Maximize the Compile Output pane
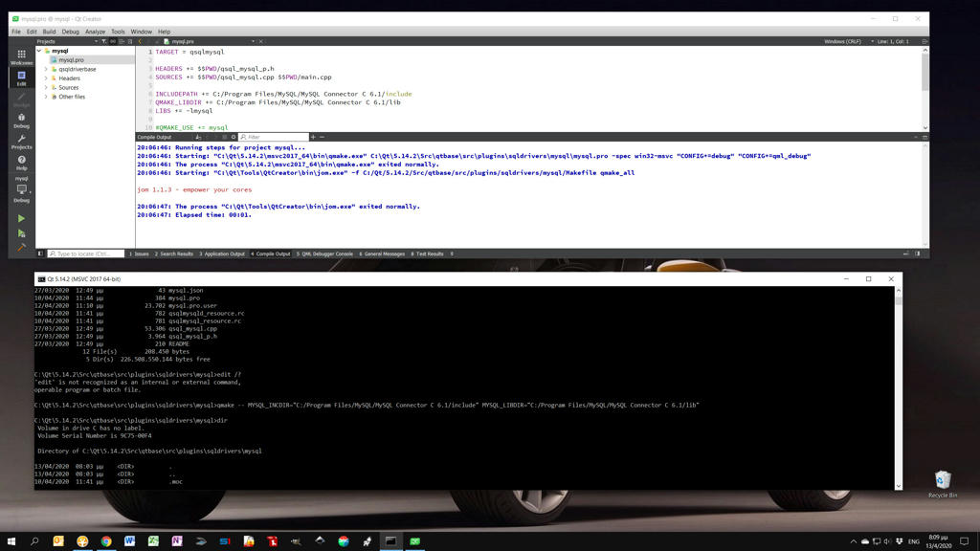This screenshot has height=551, width=980. coord(916,137)
